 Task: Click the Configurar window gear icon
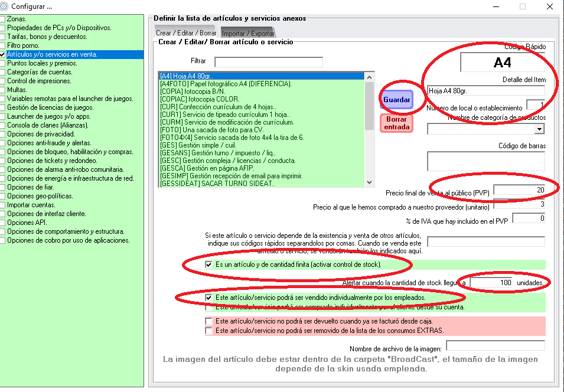(x=4, y=6)
